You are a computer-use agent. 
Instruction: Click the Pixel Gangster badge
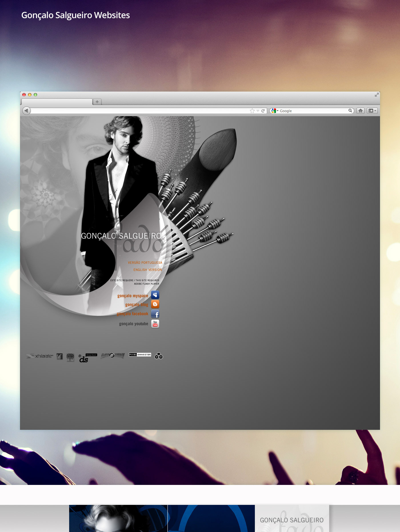point(140,354)
